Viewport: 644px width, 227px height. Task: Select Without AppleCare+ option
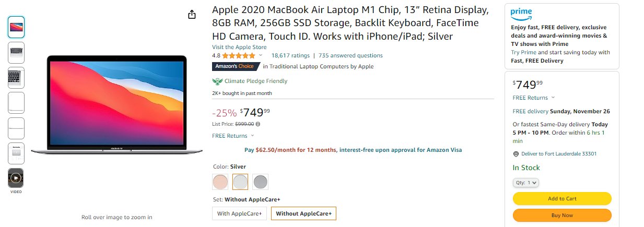tap(303, 213)
